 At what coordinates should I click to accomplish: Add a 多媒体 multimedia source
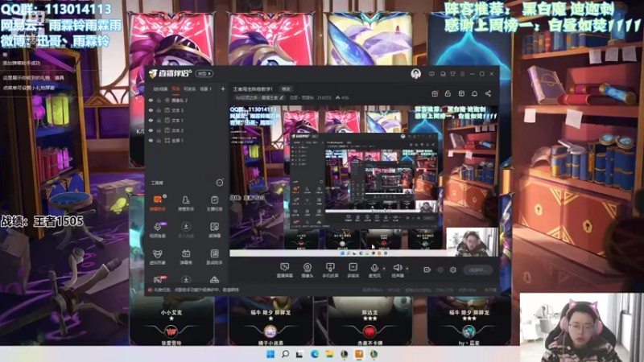pos(353,270)
